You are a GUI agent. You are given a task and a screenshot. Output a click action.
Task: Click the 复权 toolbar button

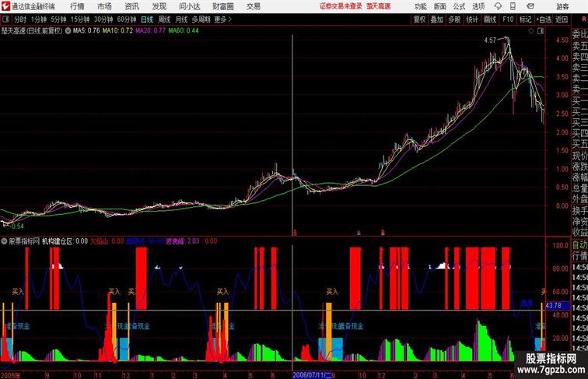pyautogui.click(x=420, y=19)
